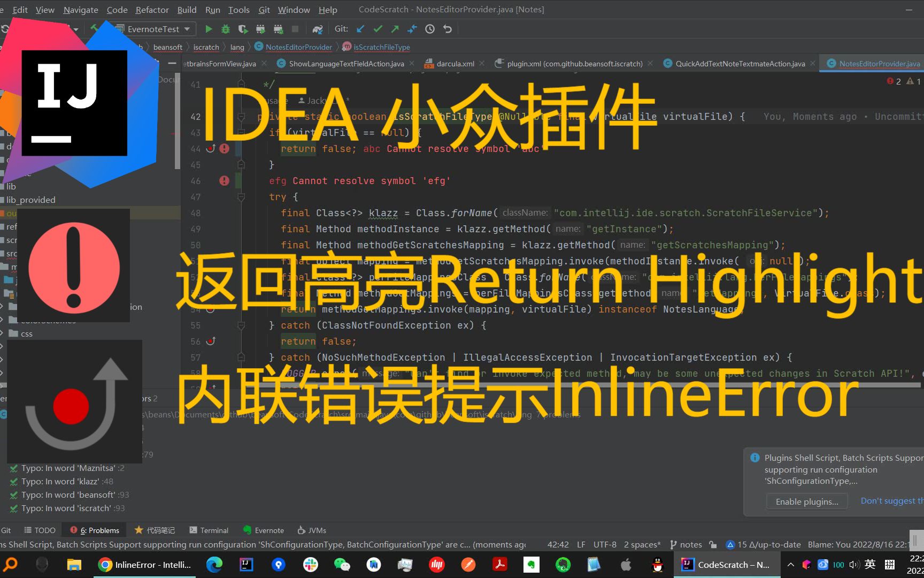Open the Refactor menu
The width and height of the screenshot is (924, 578).
pyautogui.click(x=152, y=10)
